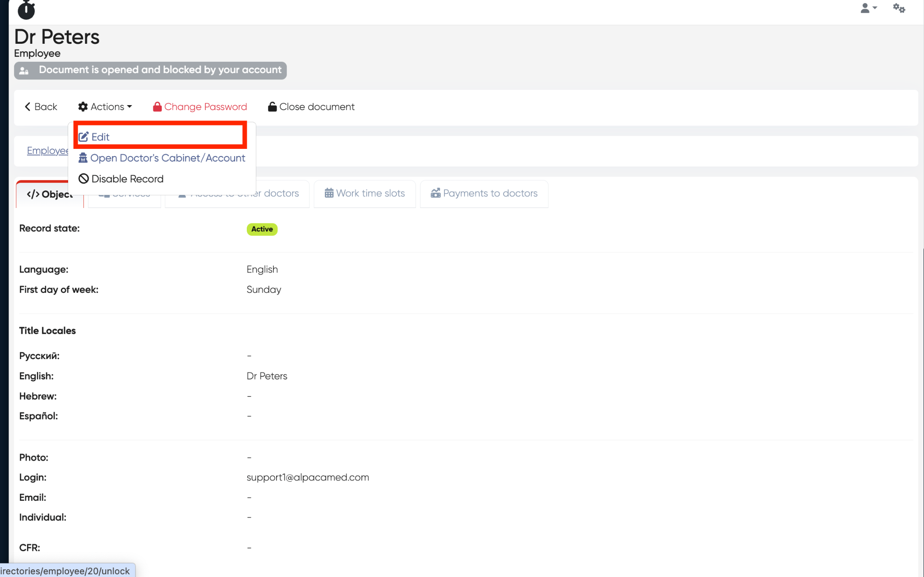
Task: Expand the Actions dropdown
Action: pyautogui.click(x=105, y=106)
